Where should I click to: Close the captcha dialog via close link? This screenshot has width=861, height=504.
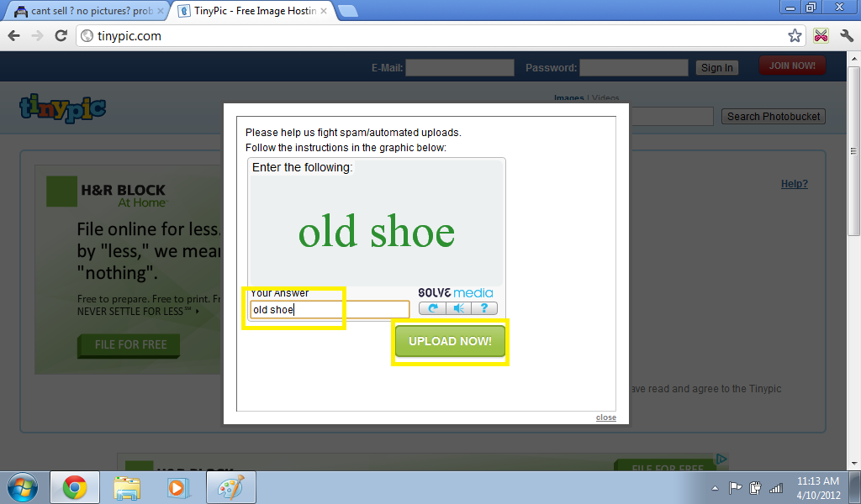point(605,417)
